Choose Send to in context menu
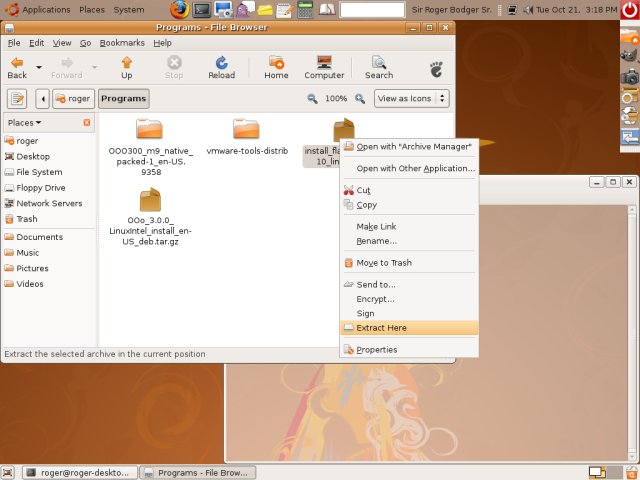640x480 pixels. point(409,284)
